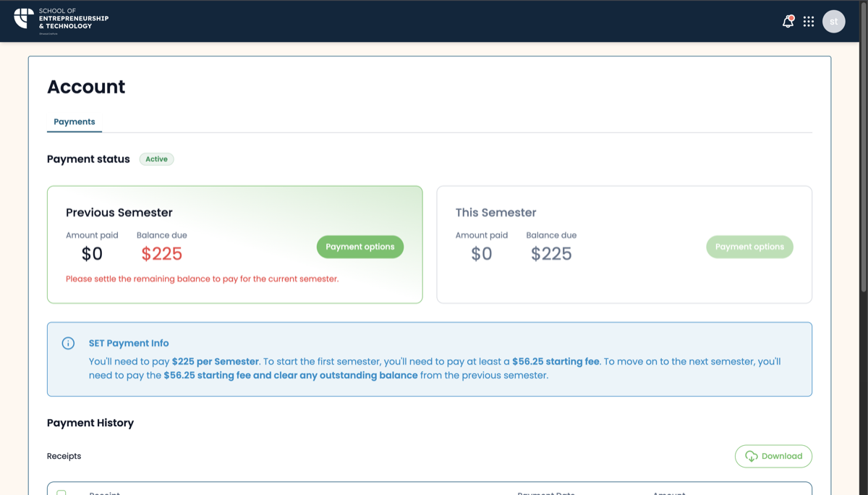The image size is (868, 495).
Task: Open the apps grid menu
Action: 809,22
